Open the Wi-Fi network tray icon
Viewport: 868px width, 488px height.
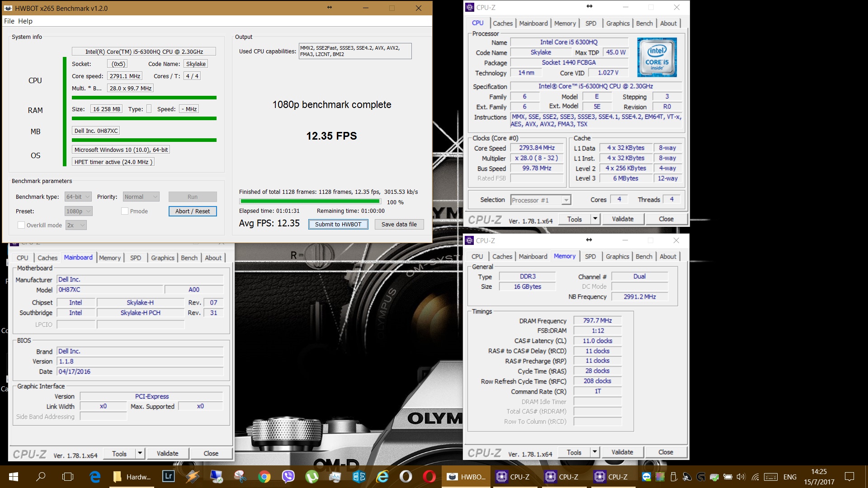(x=755, y=477)
